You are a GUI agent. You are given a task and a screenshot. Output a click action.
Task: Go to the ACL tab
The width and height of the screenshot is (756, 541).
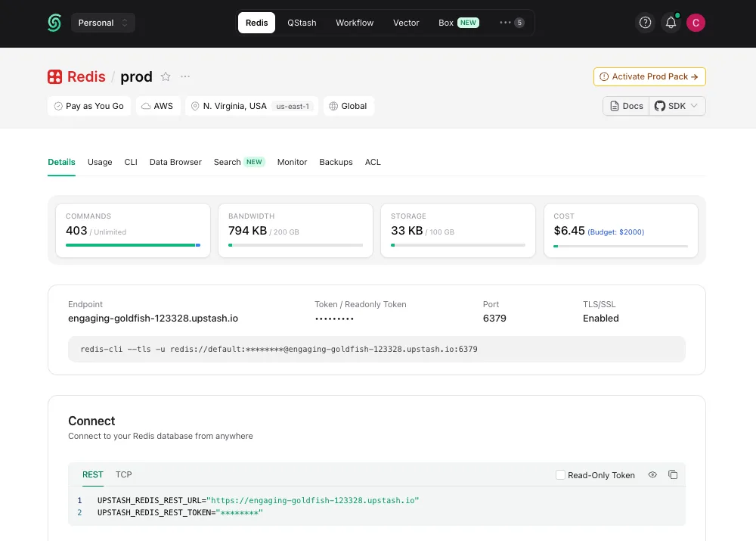pos(373,162)
